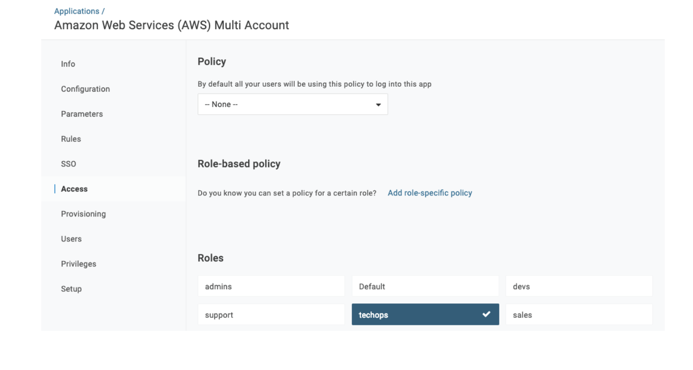Screen dimensions: 693x370
Task: Select the Access section
Action: [x=74, y=189]
